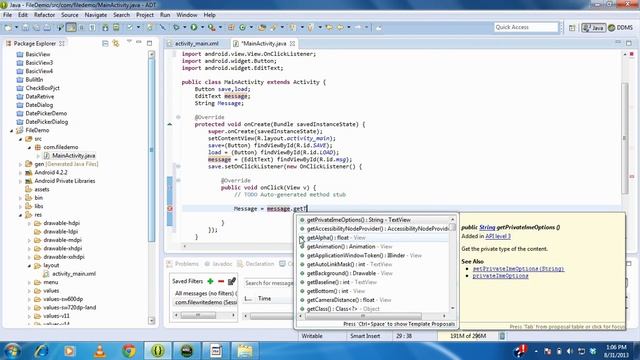This screenshot has height=360, width=640.
Task: Switch to the Problems tab
Action: click(x=187, y=264)
